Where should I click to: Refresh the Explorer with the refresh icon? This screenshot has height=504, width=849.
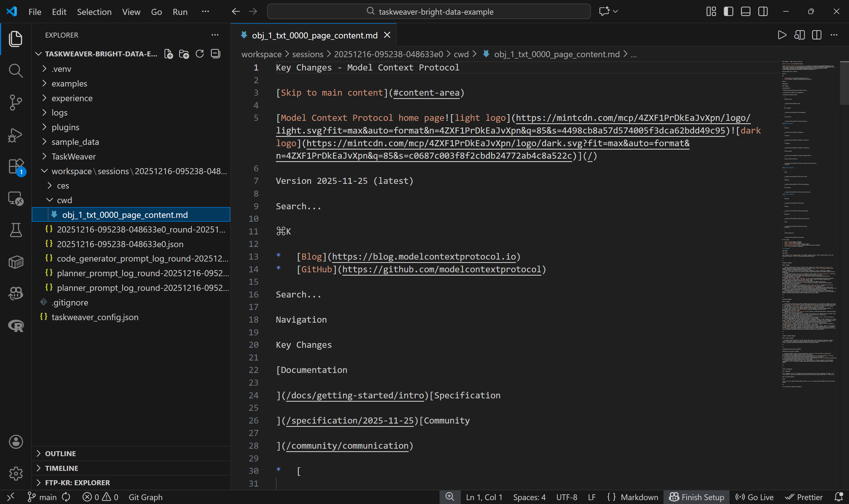coord(200,54)
